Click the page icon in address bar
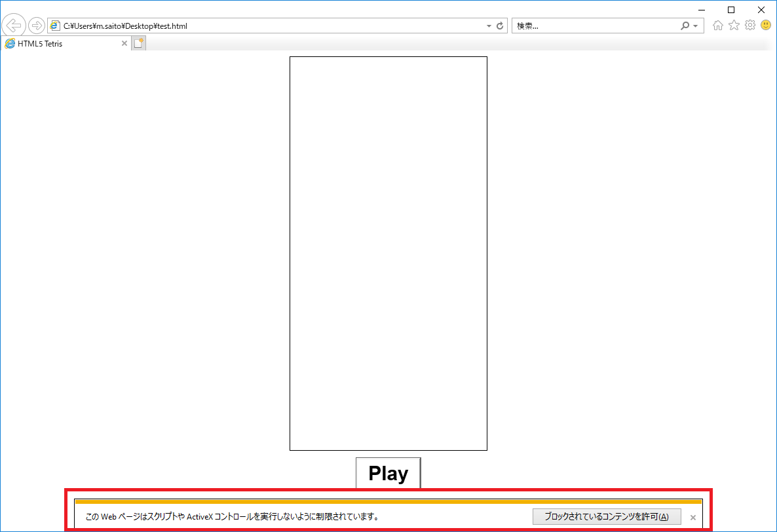The width and height of the screenshot is (777, 532). click(x=56, y=26)
